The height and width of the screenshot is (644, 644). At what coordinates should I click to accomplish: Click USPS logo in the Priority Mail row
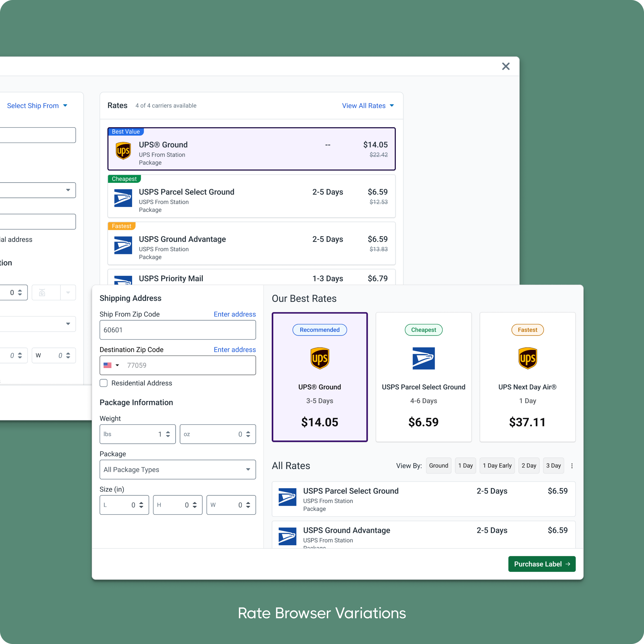click(123, 280)
